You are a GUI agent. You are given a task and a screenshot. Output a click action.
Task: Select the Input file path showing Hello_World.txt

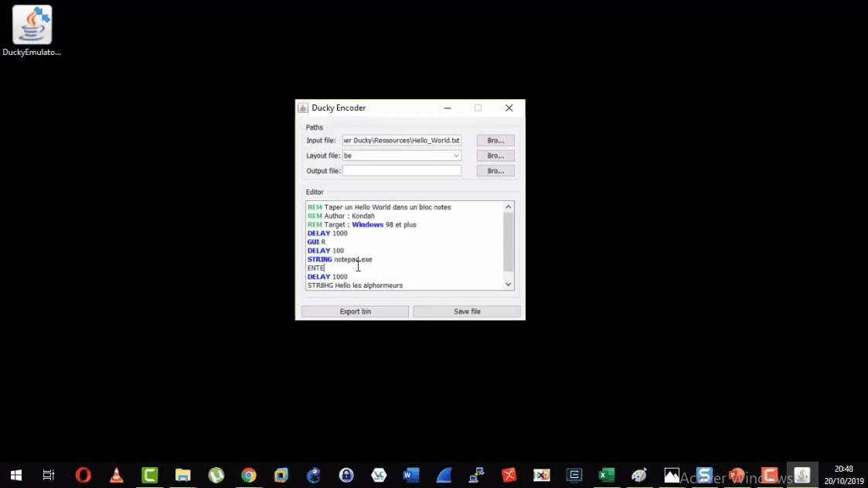(401, 140)
